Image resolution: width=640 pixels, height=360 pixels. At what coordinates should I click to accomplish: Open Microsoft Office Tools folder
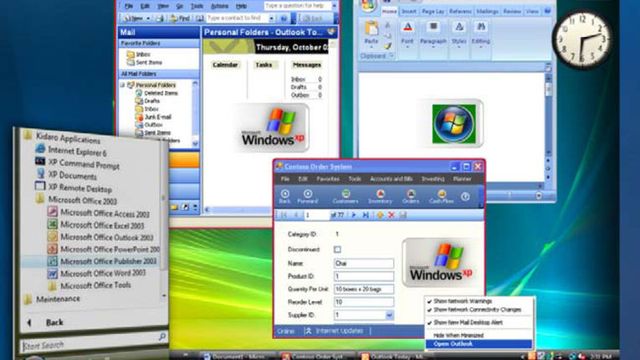pos(89,285)
